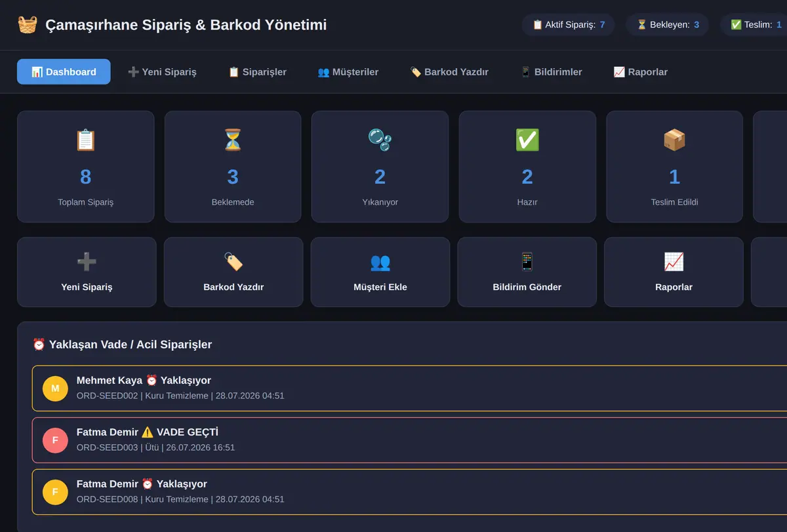The image size is (787, 532).
Task: Open the Müşteriler tab
Action: (x=348, y=72)
